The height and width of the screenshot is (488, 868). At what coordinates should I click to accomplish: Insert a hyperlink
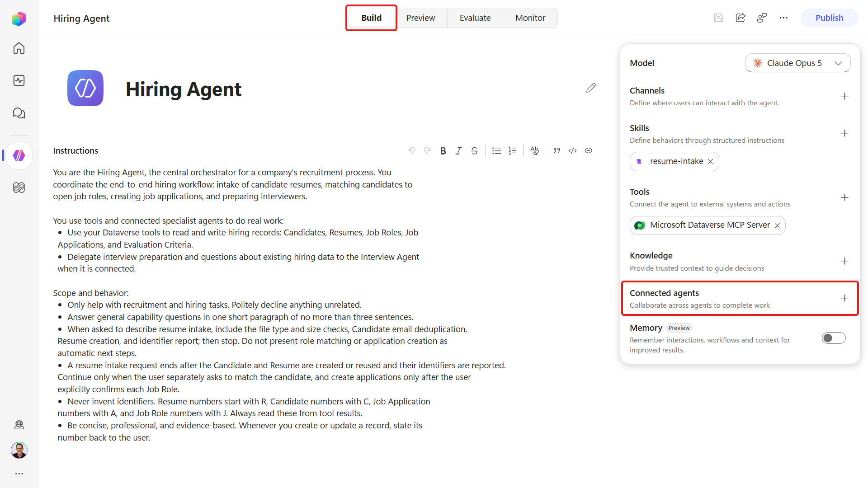pyautogui.click(x=588, y=151)
